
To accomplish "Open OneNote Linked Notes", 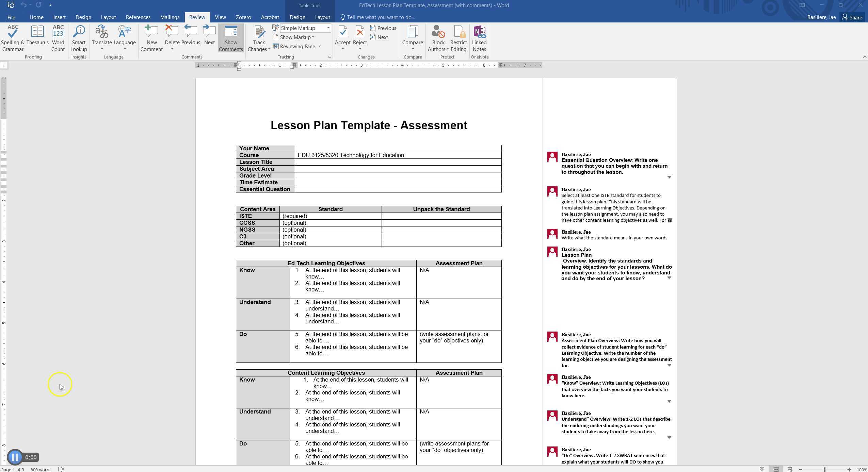I will (479, 38).
